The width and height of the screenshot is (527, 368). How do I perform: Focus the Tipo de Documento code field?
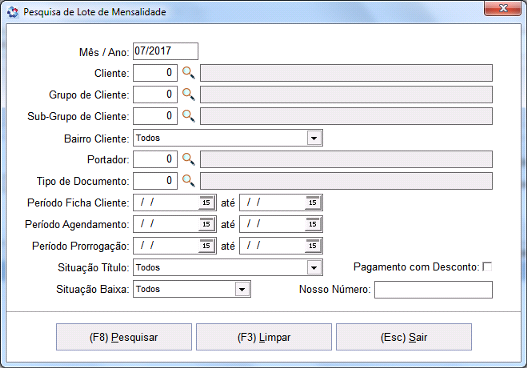[x=155, y=181]
